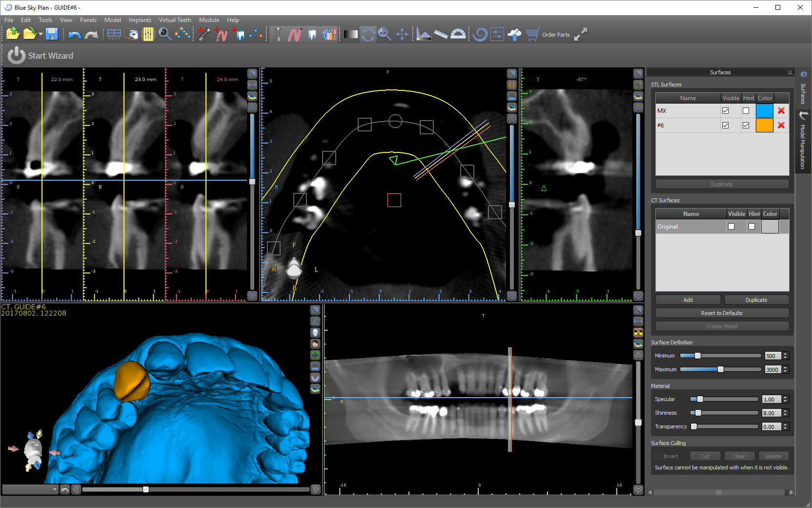812x508 pixels.
Task: Toggle Visible checkbox for MX surface
Action: [x=726, y=111]
